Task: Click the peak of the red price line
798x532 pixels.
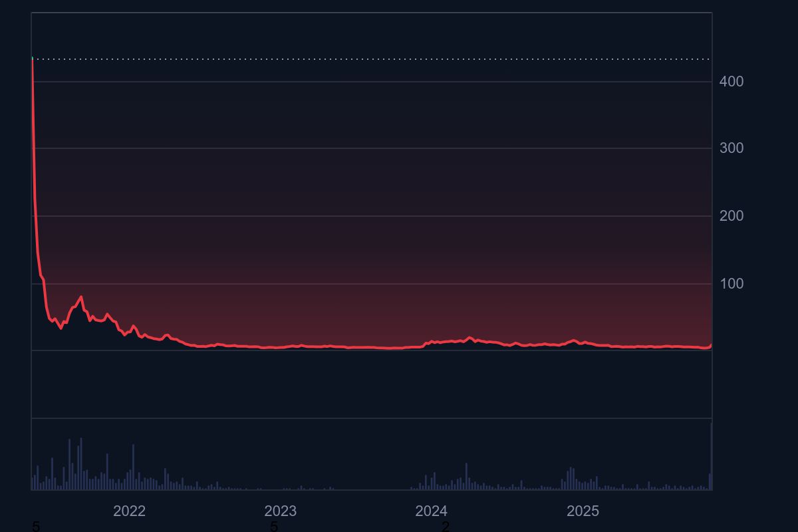Action: point(33,60)
